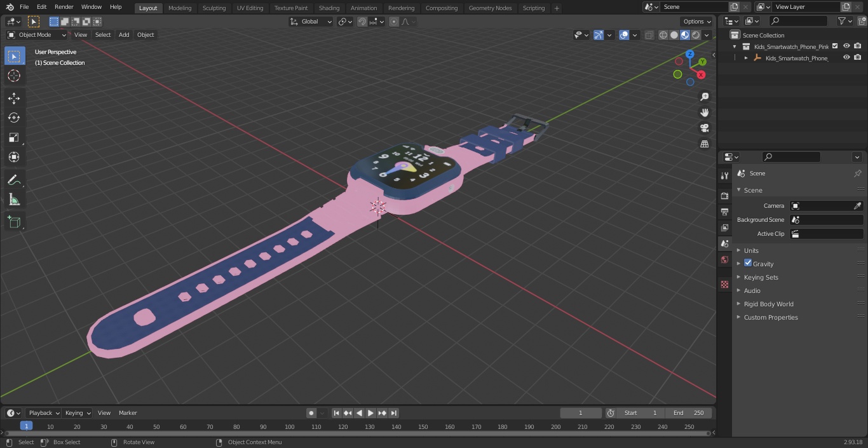Activate the Rotate tool
Screen dimensions: 868x448
click(x=14, y=118)
